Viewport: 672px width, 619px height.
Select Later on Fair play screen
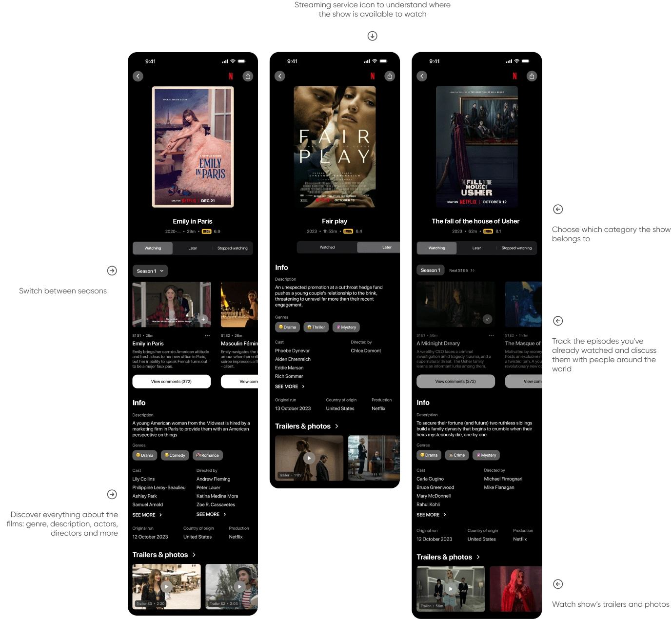[379, 247]
